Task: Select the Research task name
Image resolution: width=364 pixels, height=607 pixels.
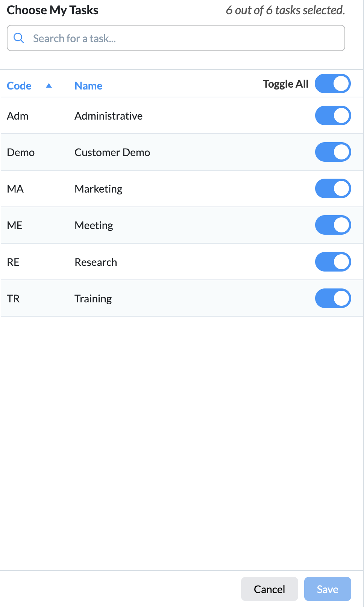Action: tap(96, 262)
